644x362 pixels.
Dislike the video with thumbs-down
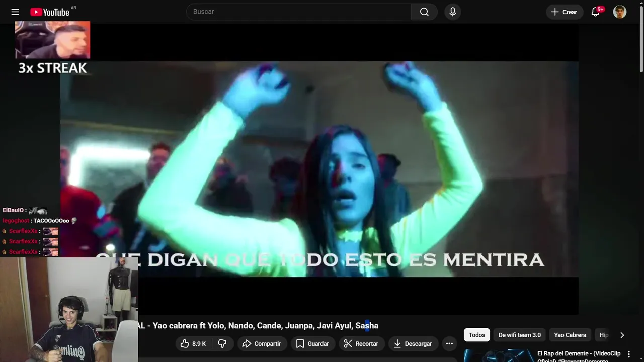tap(222, 343)
